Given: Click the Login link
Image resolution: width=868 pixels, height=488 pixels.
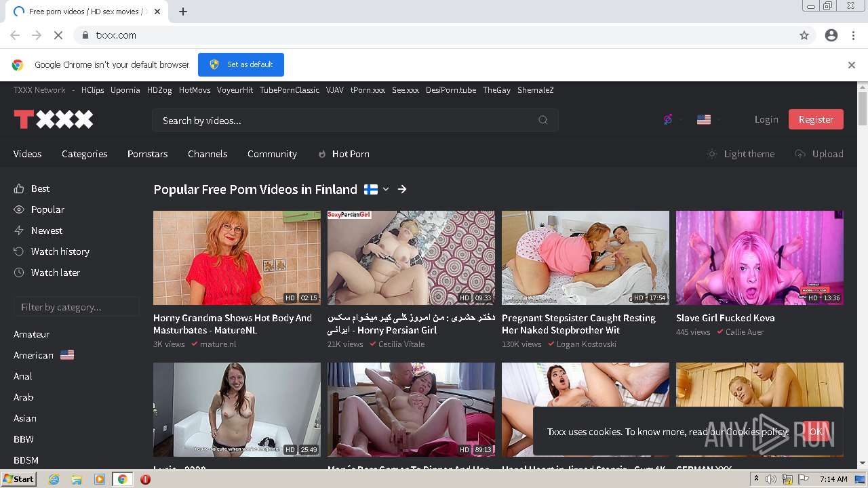Looking at the screenshot, I should click(x=766, y=119).
